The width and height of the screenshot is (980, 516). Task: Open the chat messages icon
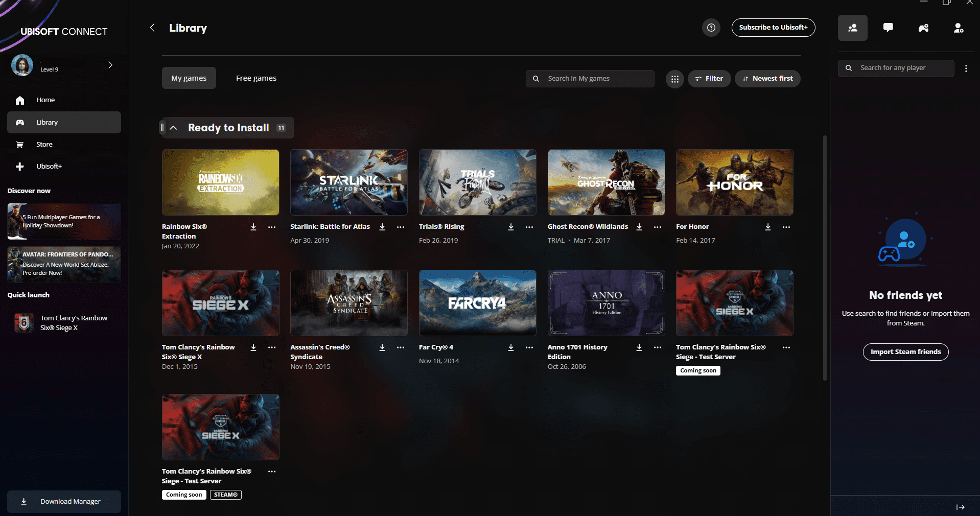(x=888, y=28)
